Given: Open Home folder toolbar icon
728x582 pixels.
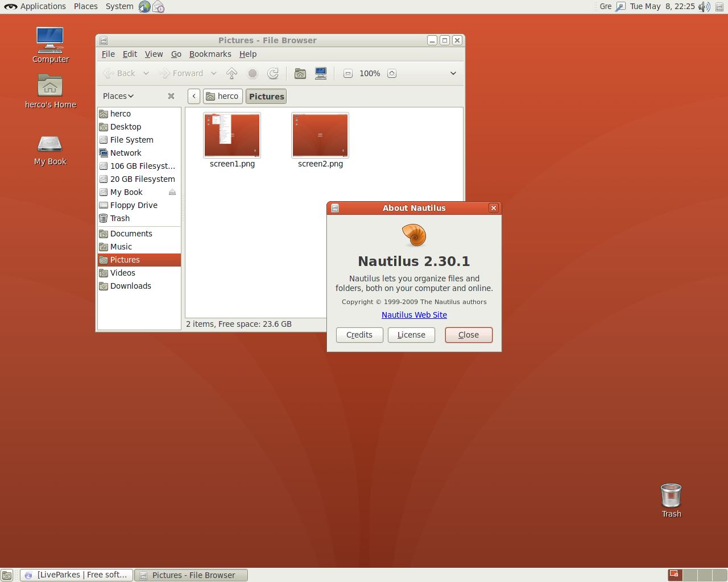Looking at the screenshot, I should [x=300, y=73].
